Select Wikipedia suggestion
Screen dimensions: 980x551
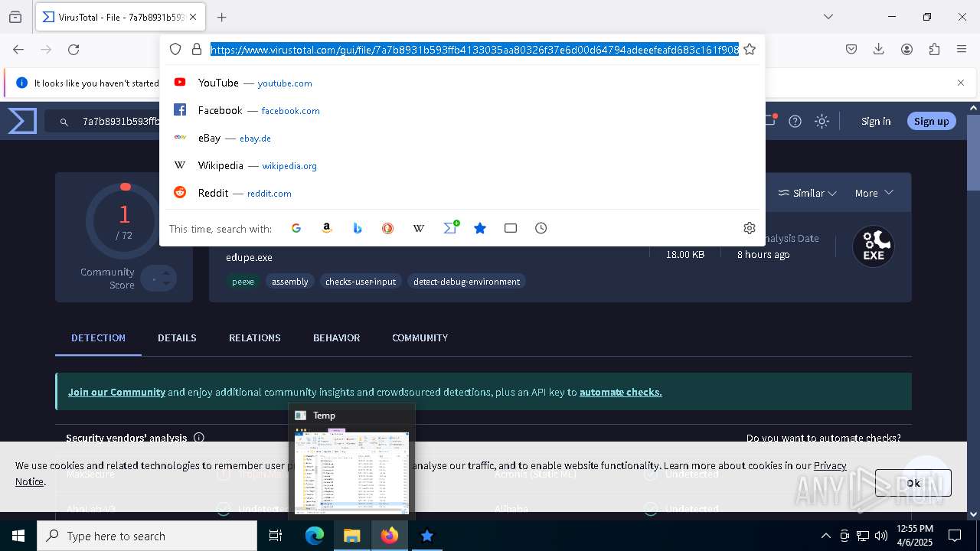click(x=462, y=165)
